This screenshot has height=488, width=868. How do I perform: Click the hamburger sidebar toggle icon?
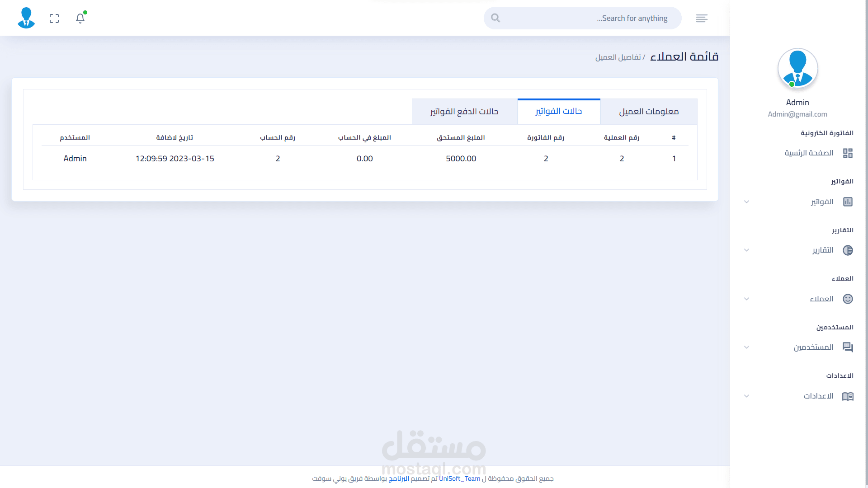702,19
